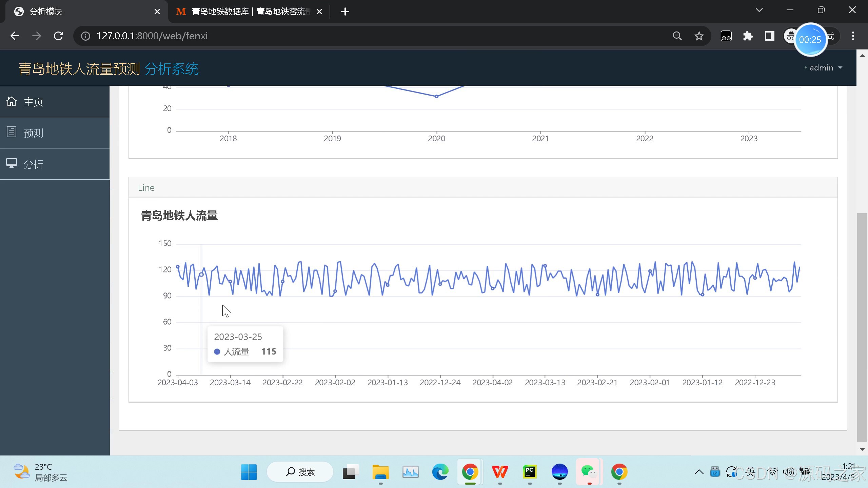868x488 pixels.
Task: Expand hidden system tray icons arrow
Action: pos(699,472)
